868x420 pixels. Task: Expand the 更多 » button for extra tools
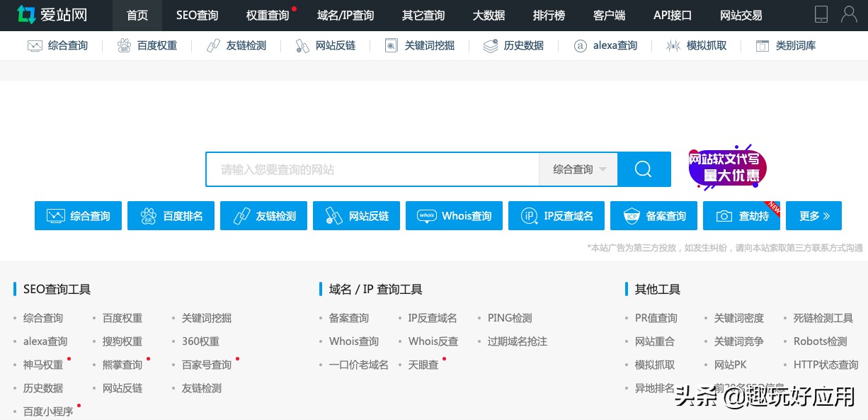point(813,215)
